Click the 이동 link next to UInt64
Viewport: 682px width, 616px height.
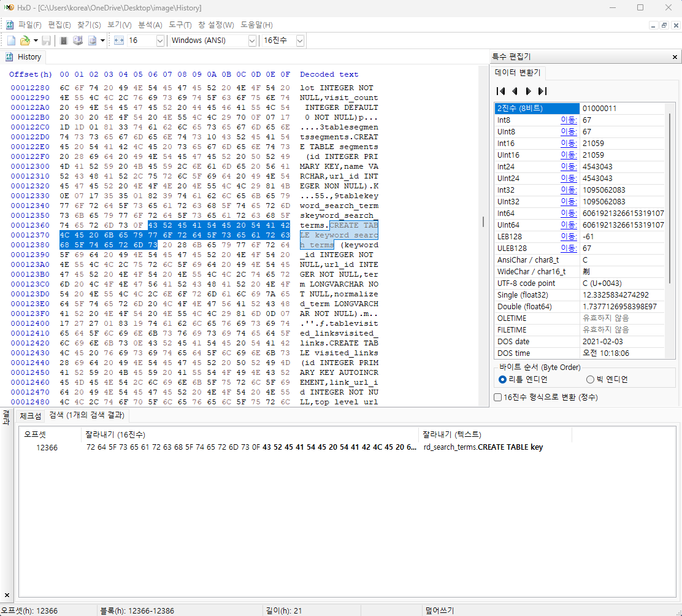[569, 225]
